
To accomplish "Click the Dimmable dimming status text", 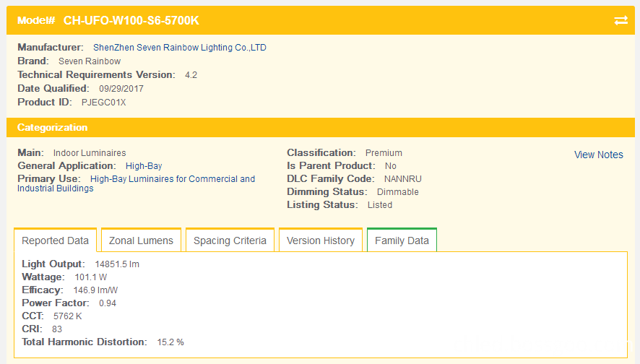I will (x=397, y=192).
